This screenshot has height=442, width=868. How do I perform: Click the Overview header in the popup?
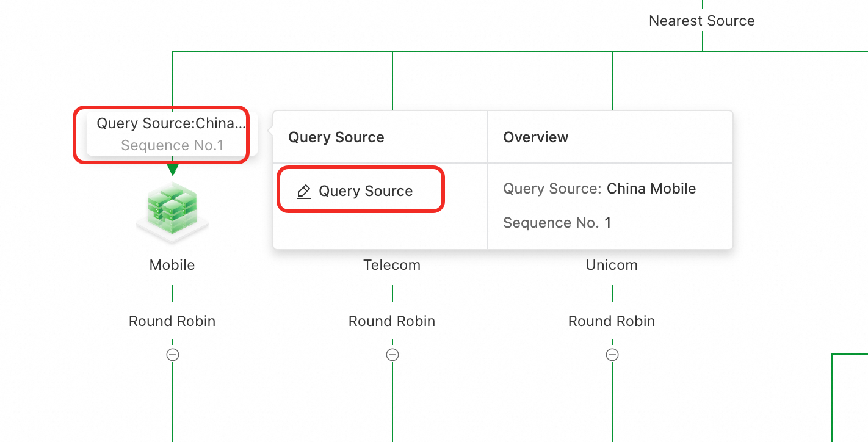(x=535, y=137)
